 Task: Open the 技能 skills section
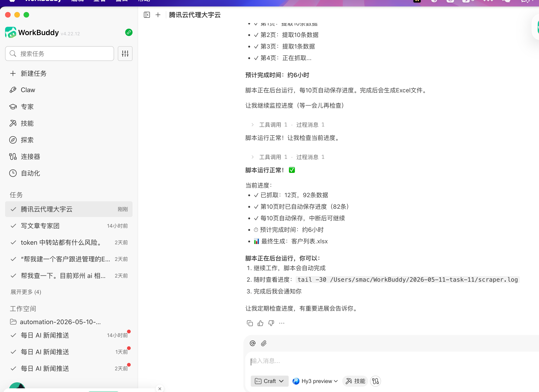(x=69, y=123)
